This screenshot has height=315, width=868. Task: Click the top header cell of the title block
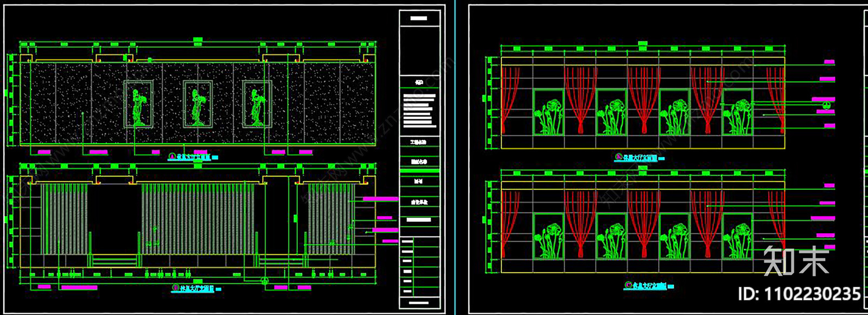419,18
